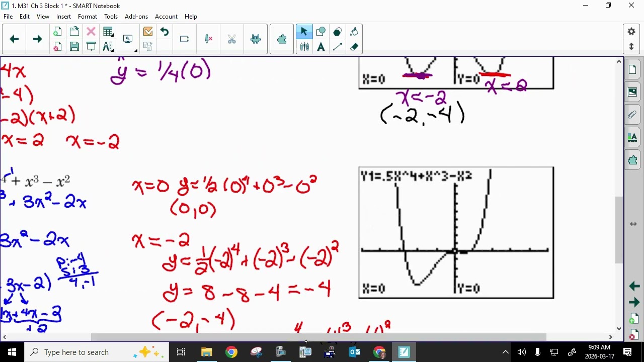Open the Add-ons side tab

click(x=632, y=160)
